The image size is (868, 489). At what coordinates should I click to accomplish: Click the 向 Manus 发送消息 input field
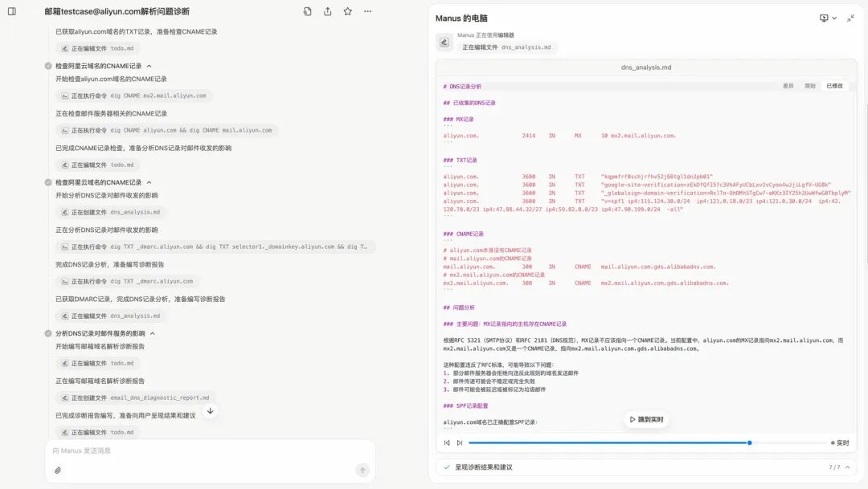pos(211,450)
